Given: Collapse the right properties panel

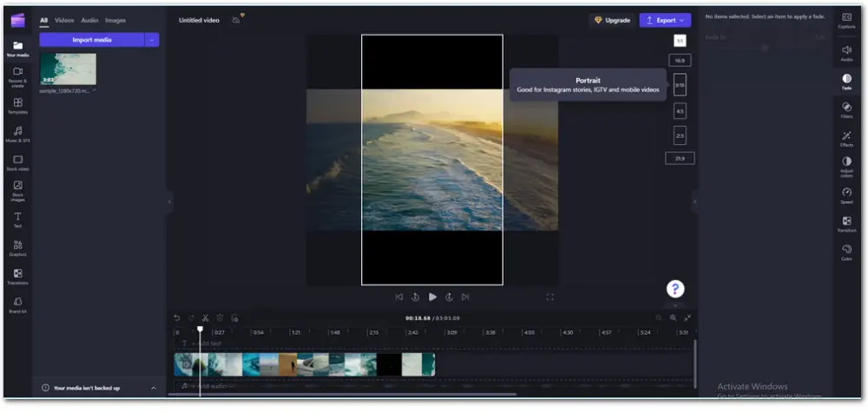Looking at the screenshot, I should coord(694,202).
